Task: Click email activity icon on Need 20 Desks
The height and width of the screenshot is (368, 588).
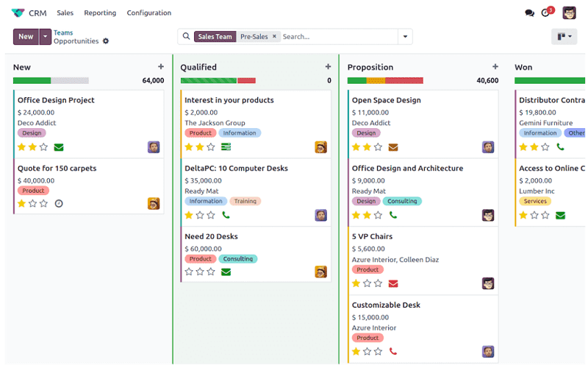Action: pos(226,272)
